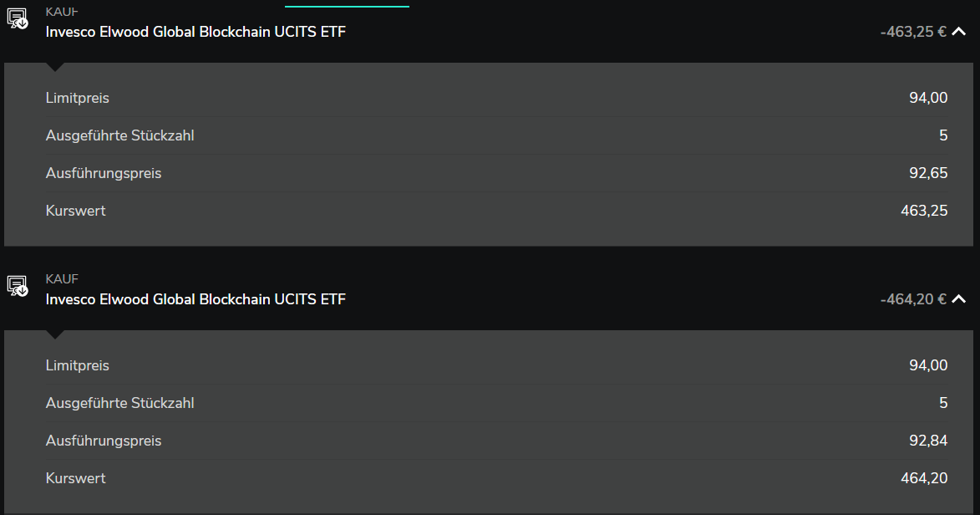Open the Invesco ETF title of the -463,25 € purchase
This screenshot has height=515, width=980.
pyautogui.click(x=195, y=32)
